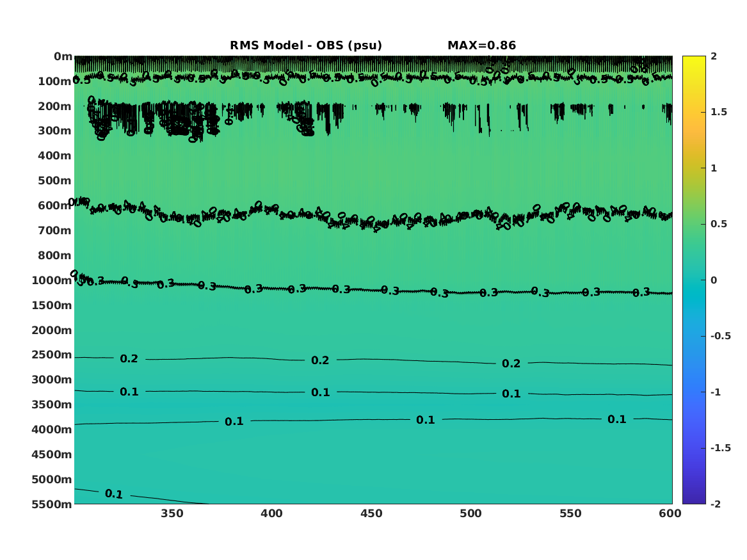The image size is (747, 560).
Task: Click the teal zero-level region of colorbar
Action: (x=694, y=280)
